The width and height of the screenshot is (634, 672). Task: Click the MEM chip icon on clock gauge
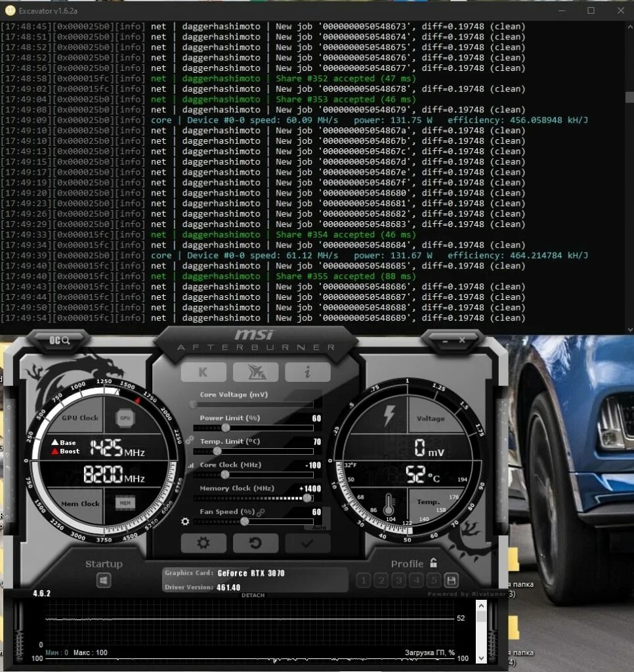[125, 503]
